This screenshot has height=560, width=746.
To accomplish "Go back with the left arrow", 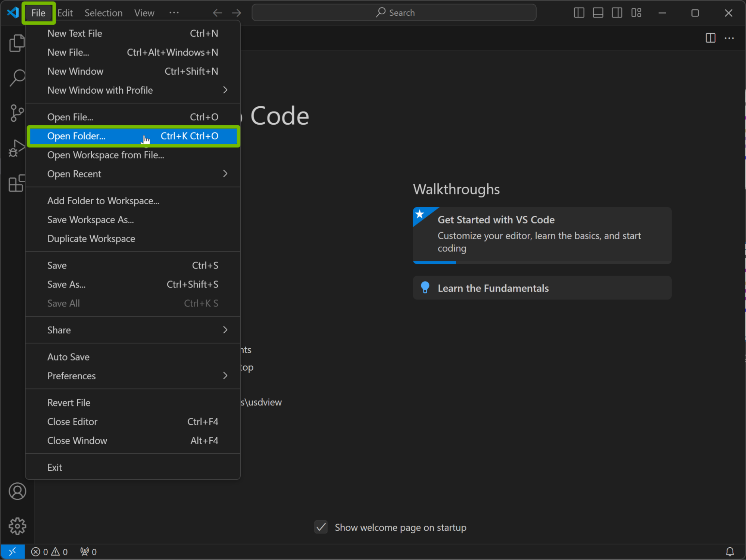I will coord(218,13).
